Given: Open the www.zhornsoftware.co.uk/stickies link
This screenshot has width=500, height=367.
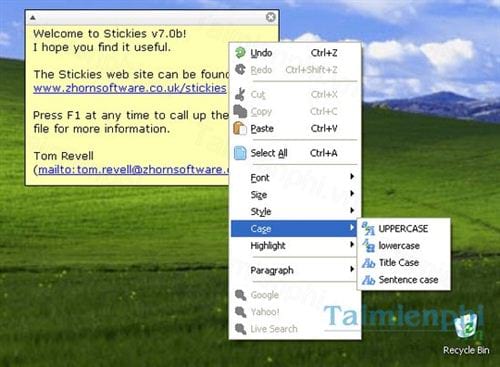Looking at the screenshot, I should pos(130,88).
